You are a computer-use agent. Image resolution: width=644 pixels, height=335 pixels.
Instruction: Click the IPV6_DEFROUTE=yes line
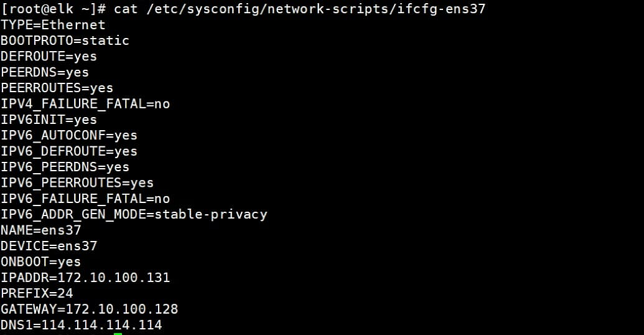pos(69,151)
